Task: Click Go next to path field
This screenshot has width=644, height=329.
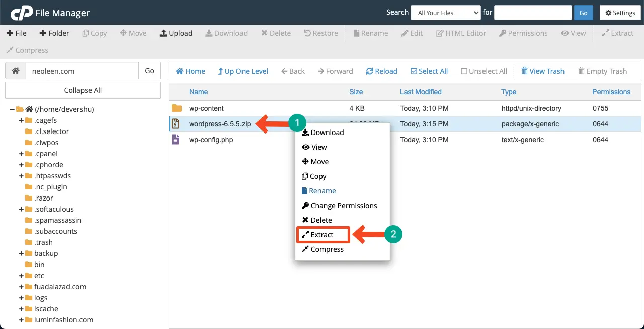Action: click(149, 71)
